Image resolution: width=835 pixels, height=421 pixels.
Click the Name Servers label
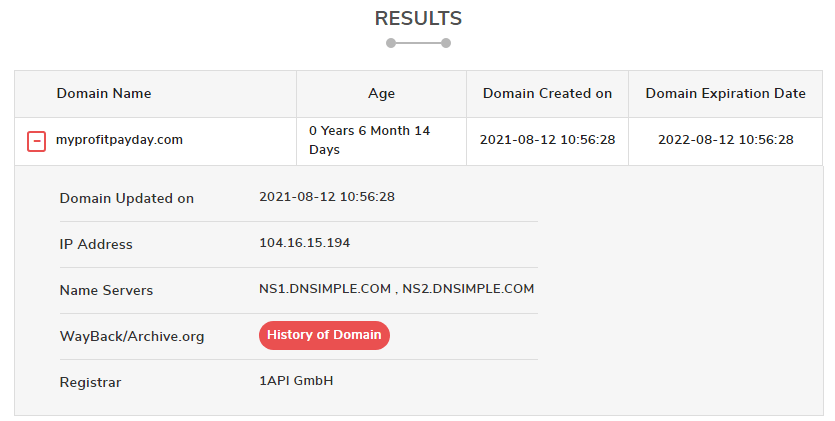[107, 291]
